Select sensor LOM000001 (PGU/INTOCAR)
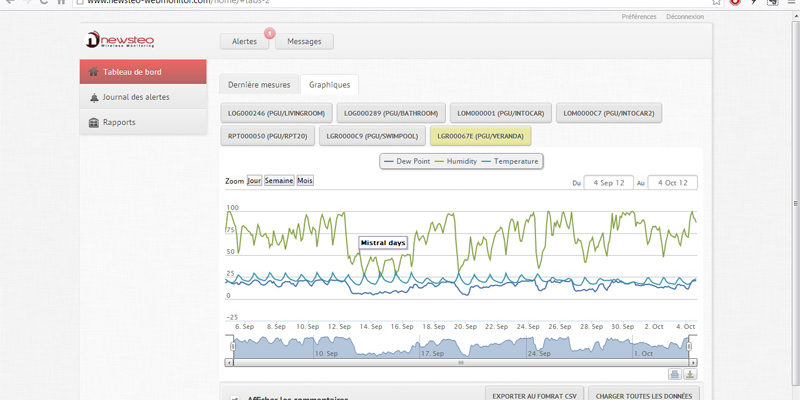 click(x=501, y=113)
